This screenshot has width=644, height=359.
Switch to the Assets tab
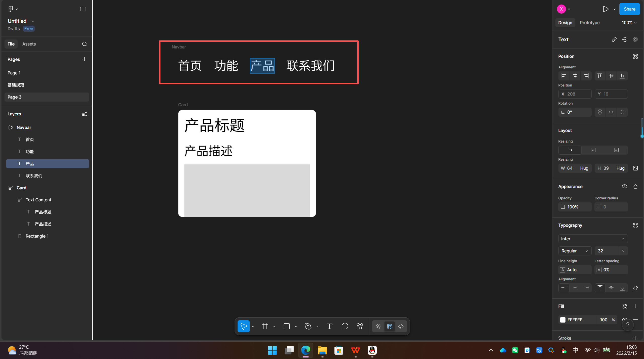[x=29, y=44]
